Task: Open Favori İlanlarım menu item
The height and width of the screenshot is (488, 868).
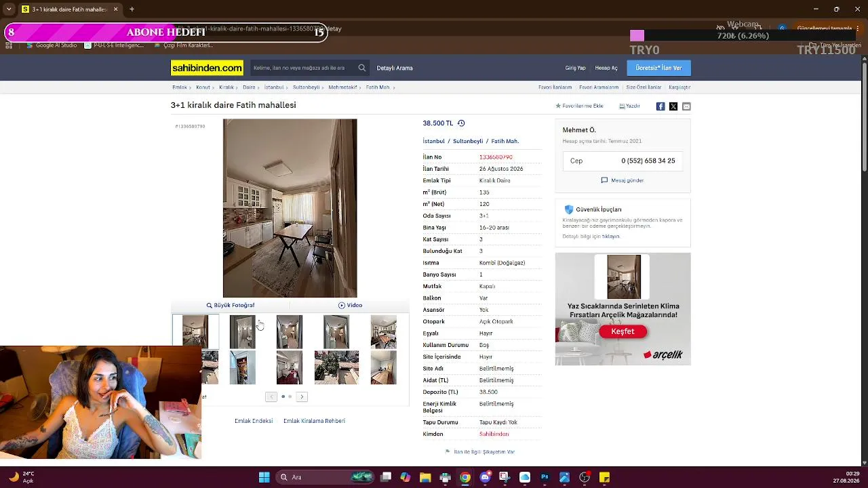Action: tap(555, 87)
